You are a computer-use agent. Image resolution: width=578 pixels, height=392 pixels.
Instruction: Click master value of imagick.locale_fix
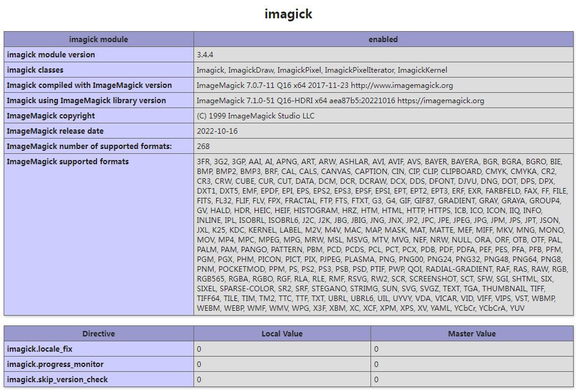click(x=377, y=349)
